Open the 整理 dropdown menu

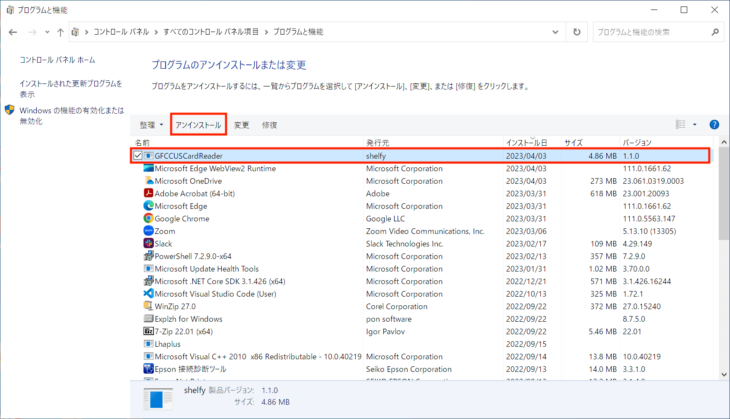(152, 125)
